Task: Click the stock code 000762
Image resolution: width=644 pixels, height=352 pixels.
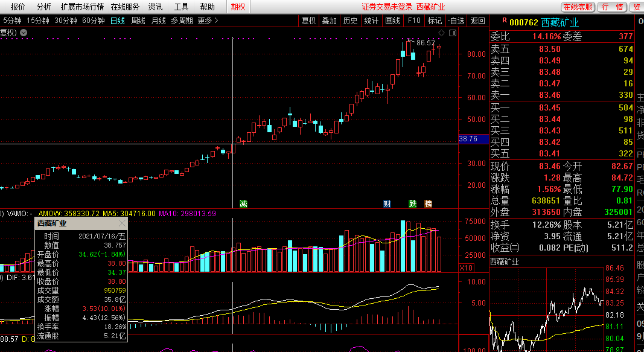Action: click(x=524, y=22)
